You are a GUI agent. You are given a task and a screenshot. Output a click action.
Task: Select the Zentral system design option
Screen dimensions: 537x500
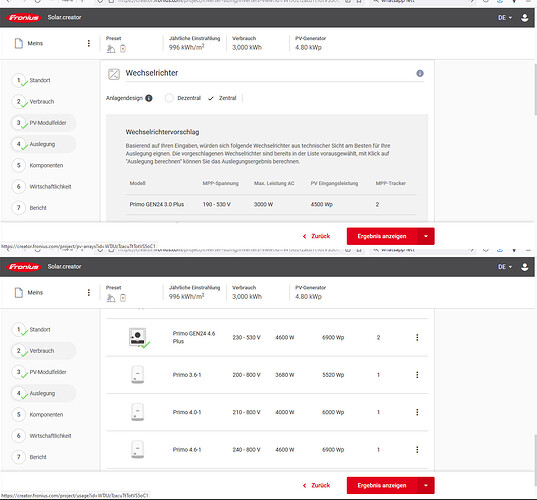(x=222, y=98)
